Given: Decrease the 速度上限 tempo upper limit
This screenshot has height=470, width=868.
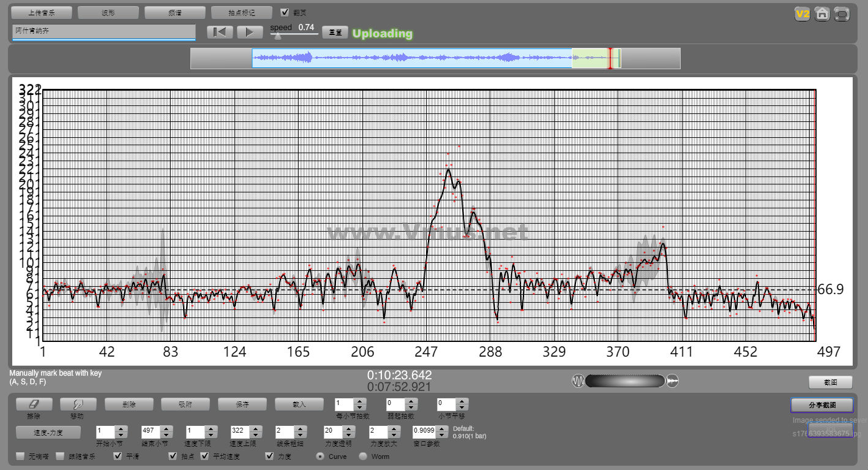Looking at the screenshot, I should pyautogui.click(x=255, y=435).
